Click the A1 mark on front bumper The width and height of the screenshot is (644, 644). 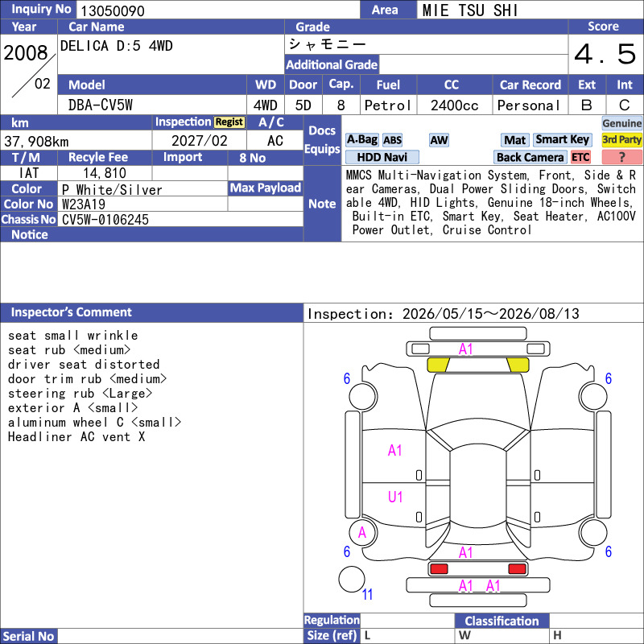point(466,349)
